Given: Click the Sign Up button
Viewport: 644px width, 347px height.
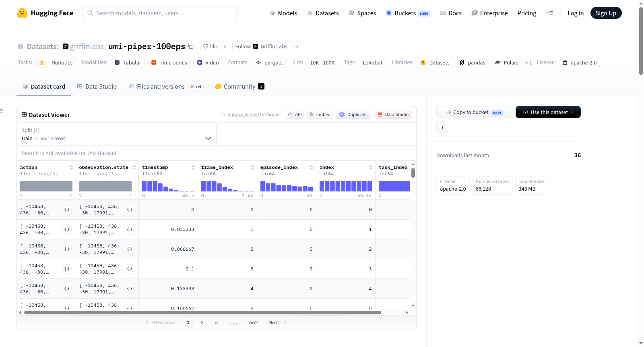Looking at the screenshot, I should click(x=606, y=13).
